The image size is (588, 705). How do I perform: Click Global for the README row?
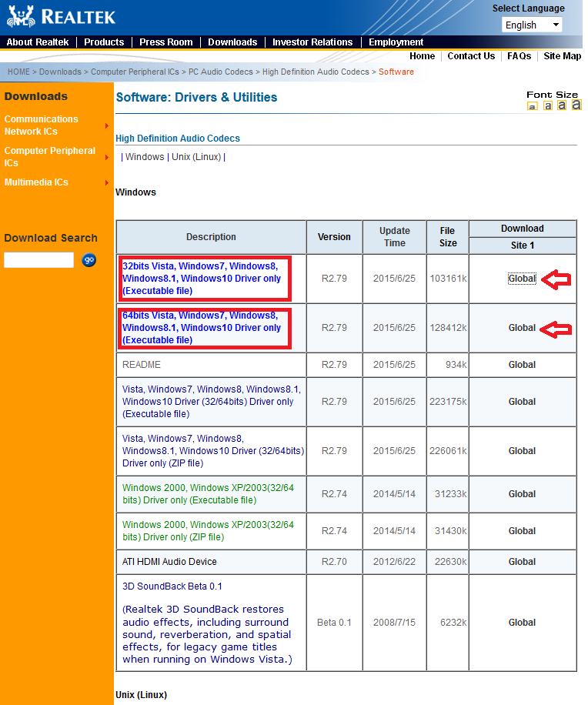522,365
